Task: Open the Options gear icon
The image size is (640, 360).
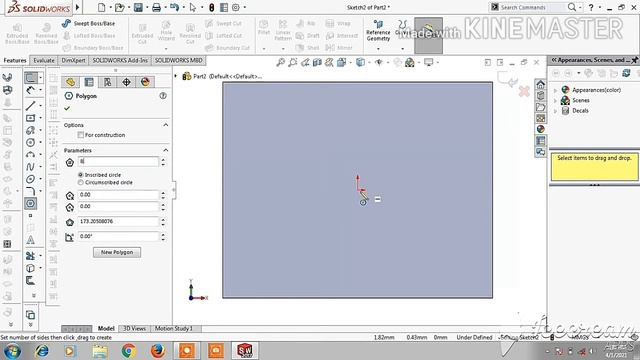Action: point(236,7)
